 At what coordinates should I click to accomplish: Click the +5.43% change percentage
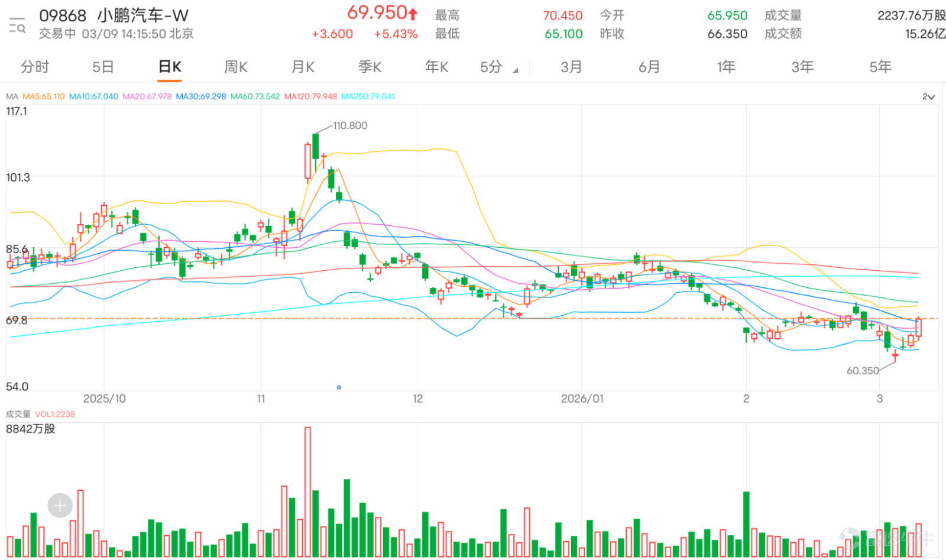coord(396,34)
